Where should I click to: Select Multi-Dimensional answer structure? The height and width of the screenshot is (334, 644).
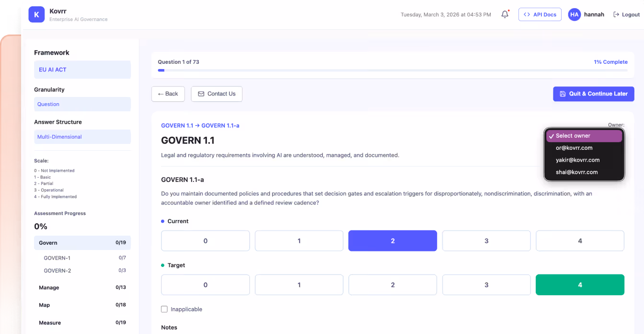pyautogui.click(x=82, y=137)
